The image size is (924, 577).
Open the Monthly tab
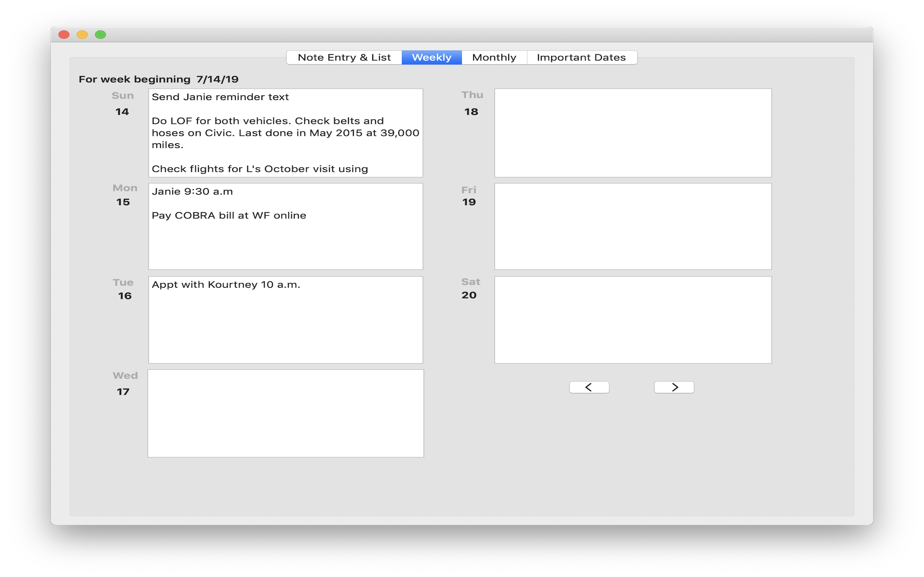point(494,58)
